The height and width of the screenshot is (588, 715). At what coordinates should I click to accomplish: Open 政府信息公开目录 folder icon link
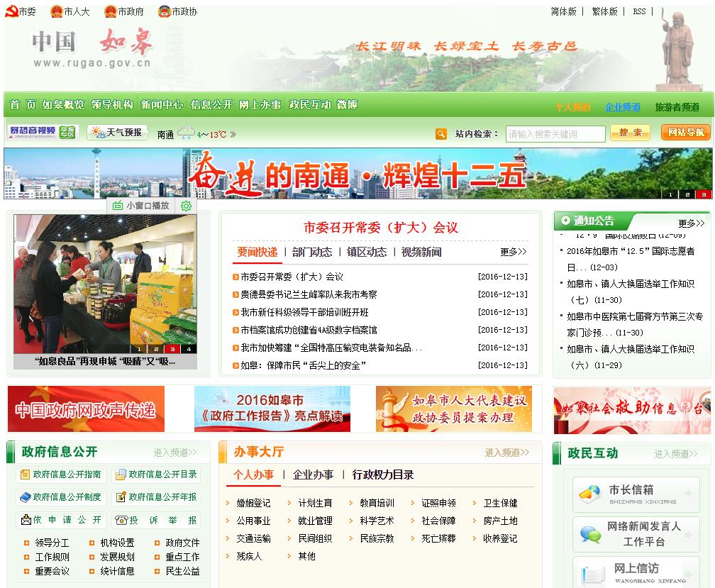click(x=156, y=475)
